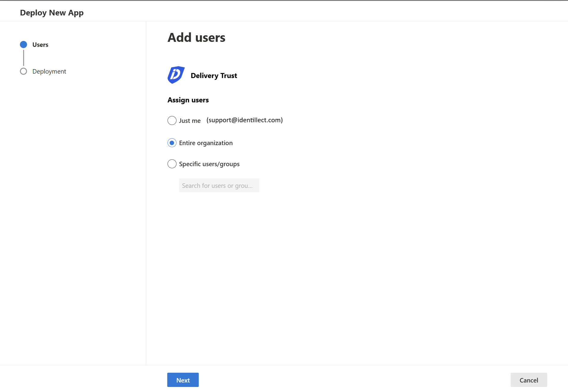Viewport: 568px width, 392px height.
Task: Click the Search for users or groups field
Action: [219, 185]
